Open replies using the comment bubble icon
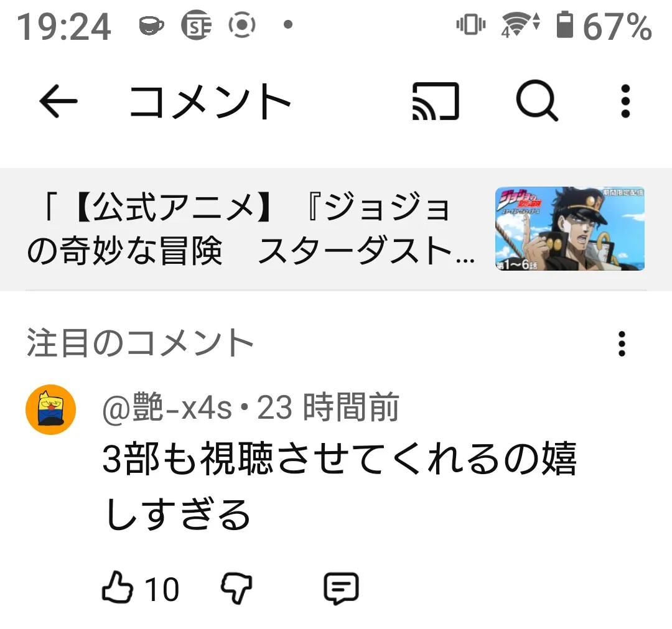This screenshot has width=672, height=629. (x=341, y=589)
